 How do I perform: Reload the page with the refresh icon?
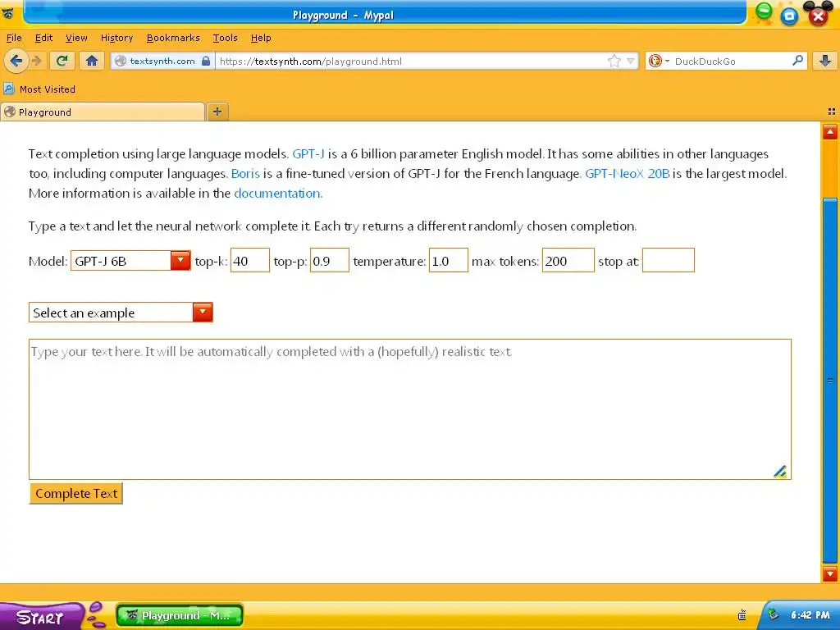[62, 61]
